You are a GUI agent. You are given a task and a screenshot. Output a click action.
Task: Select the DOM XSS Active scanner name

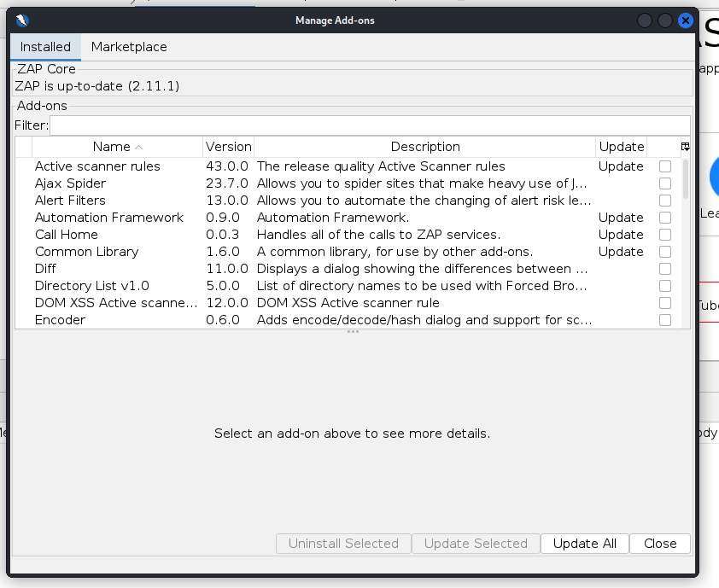click(x=116, y=303)
